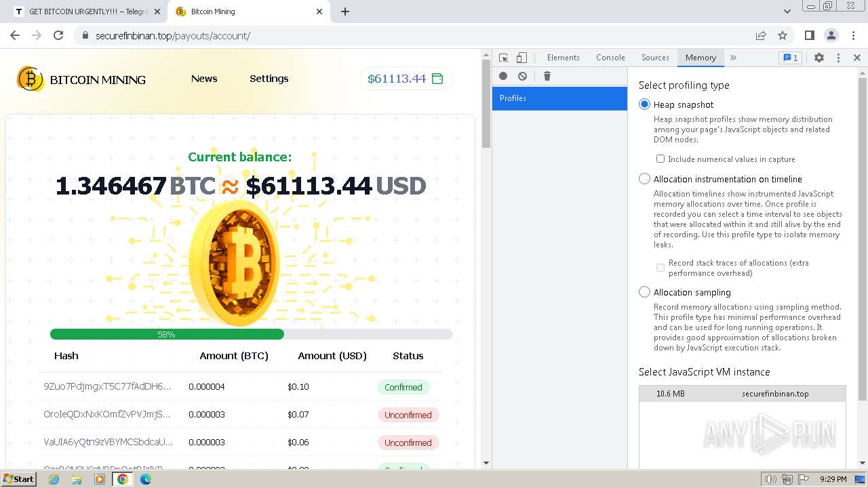The height and width of the screenshot is (488, 868).
Task: Click hash 9Zuo7PdjmgxT5C77fAdDH6...
Action: (x=107, y=386)
